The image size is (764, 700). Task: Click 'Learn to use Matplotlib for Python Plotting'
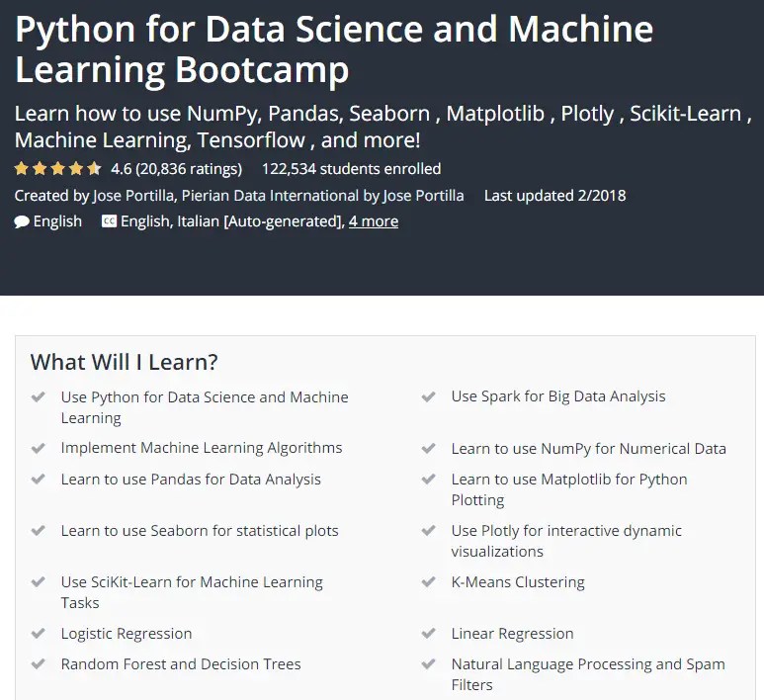tap(569, 489)
